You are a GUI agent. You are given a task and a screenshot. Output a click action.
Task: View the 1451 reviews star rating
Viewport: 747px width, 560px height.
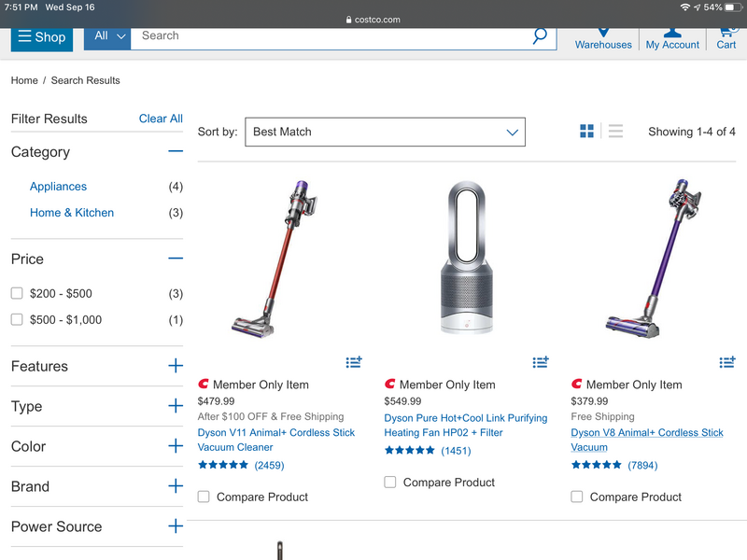pos(428,451)
